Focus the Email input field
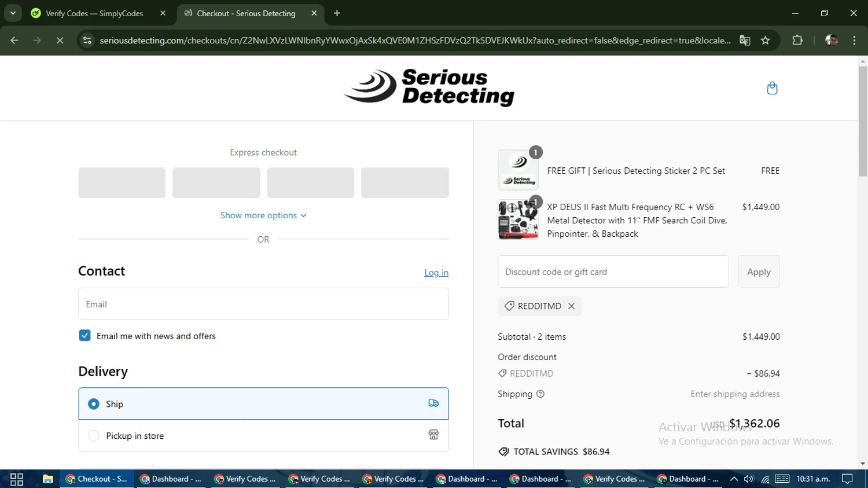Viewport: 868px width, 488px height. click(263, 304)
